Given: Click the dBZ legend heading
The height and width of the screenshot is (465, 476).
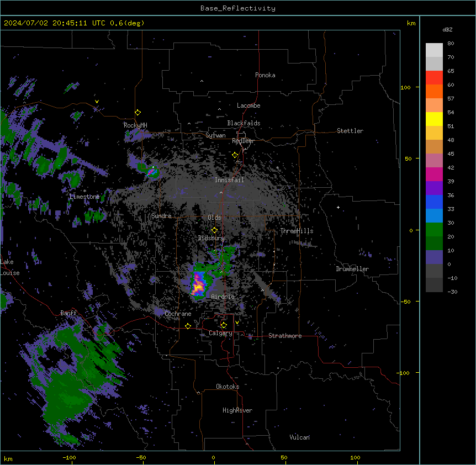Looking at the screenshot, I should click(x=447, y=29).
